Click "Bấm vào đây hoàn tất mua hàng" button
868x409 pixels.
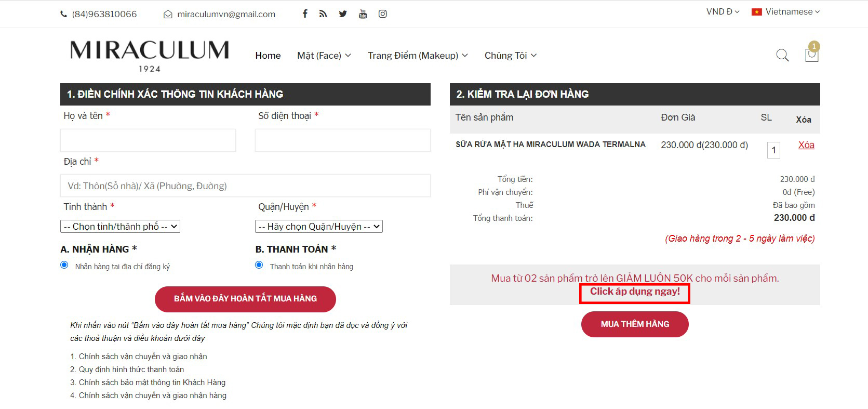(245, 299)
